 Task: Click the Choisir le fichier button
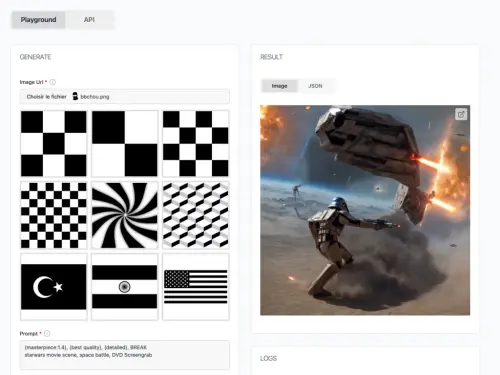(47, 97)
